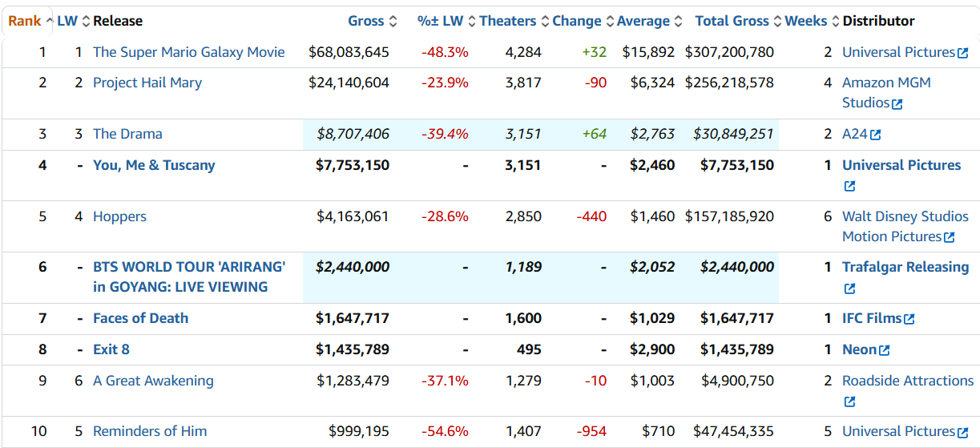Sort by Weeks column header
Image resolution: width=980 pixels, height=448 pixels.
[x=806, y=21]
